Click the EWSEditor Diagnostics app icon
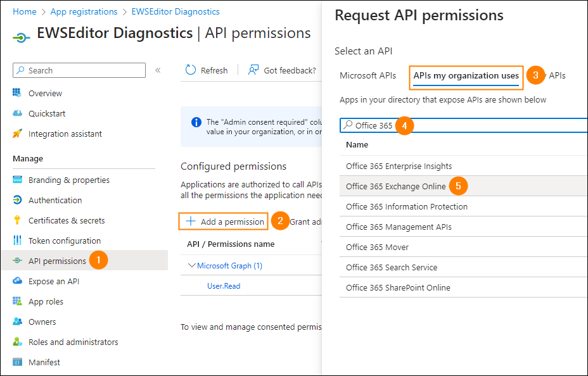The width and height of the screenshot is (588, 376). [x=22, y=37]
